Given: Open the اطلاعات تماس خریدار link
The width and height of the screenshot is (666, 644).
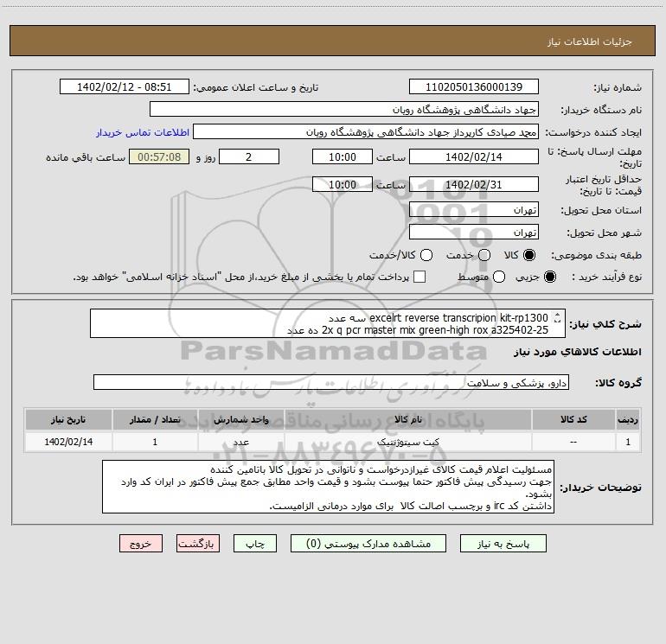Looking at the screenshot, I should click(143, 132).
